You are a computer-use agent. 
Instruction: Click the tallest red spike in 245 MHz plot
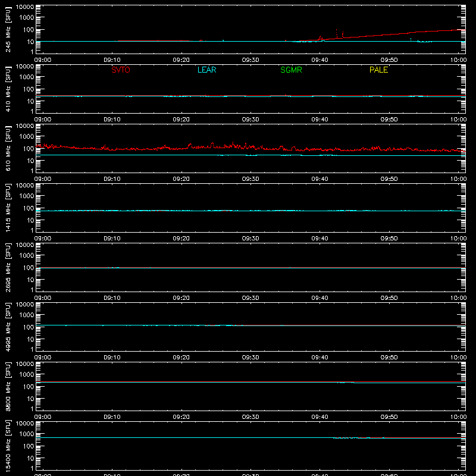click(x=336, y=33)
